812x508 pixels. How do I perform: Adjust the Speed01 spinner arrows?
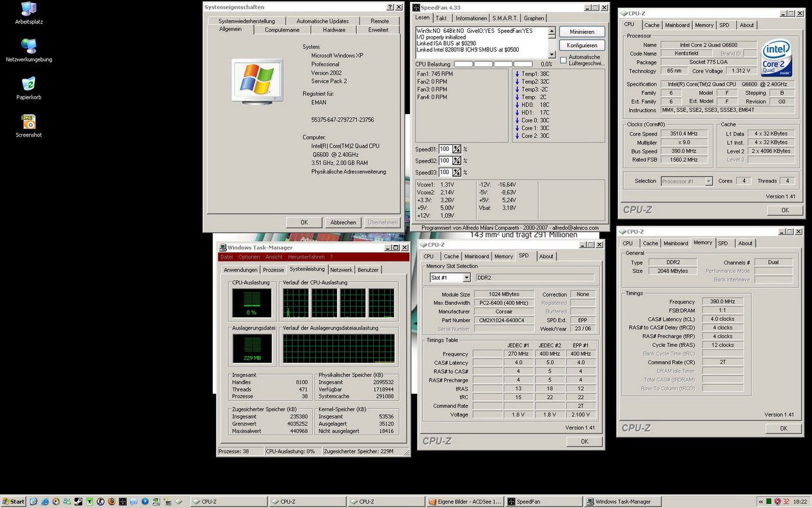457,149
